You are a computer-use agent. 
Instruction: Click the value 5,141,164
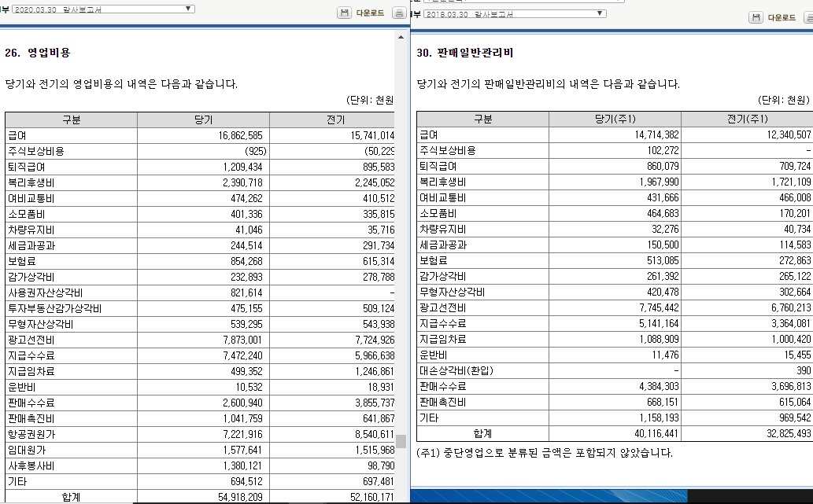[659, 323]
